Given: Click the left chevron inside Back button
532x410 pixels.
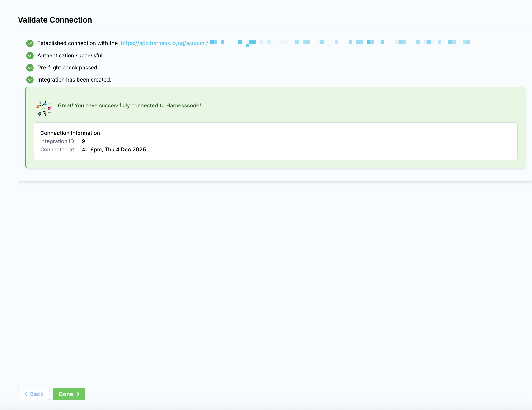Looking at the screenshot, I should coord(26,394).
